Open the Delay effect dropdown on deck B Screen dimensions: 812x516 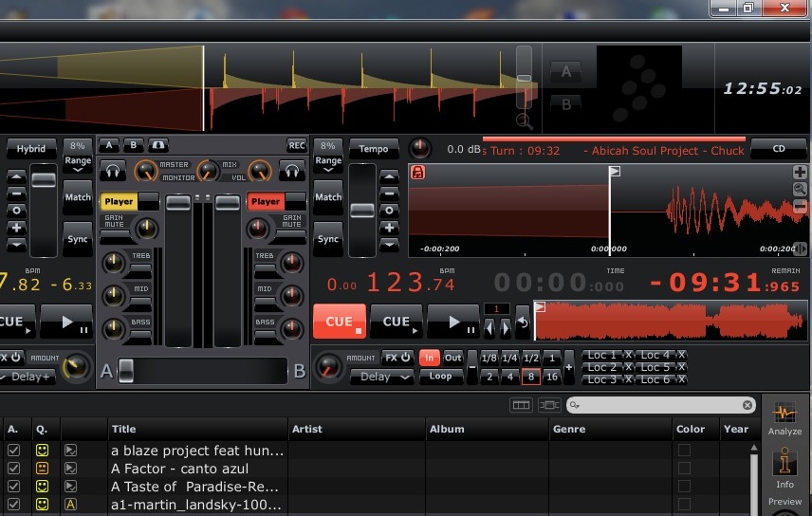pyautogui.click(x=381, y=377)
